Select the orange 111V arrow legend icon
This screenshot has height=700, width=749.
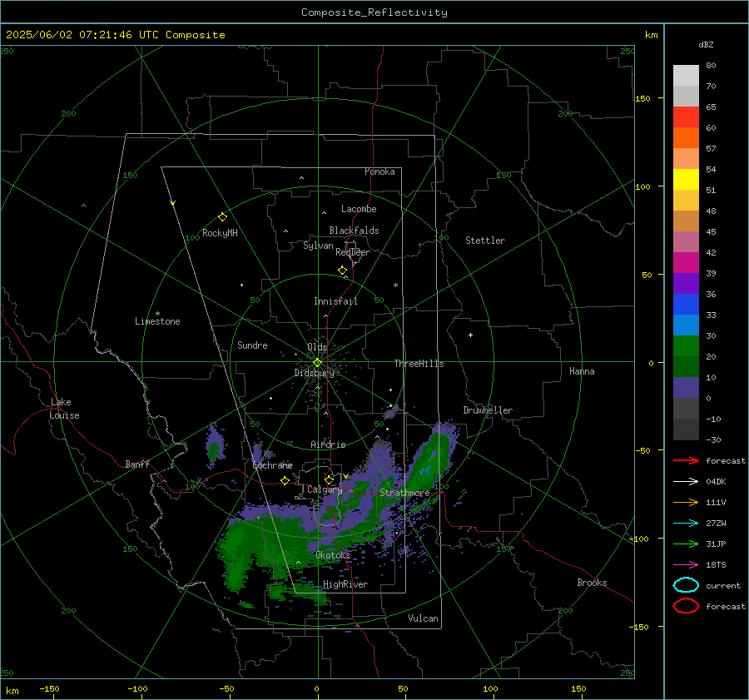[x=686, y=502]
